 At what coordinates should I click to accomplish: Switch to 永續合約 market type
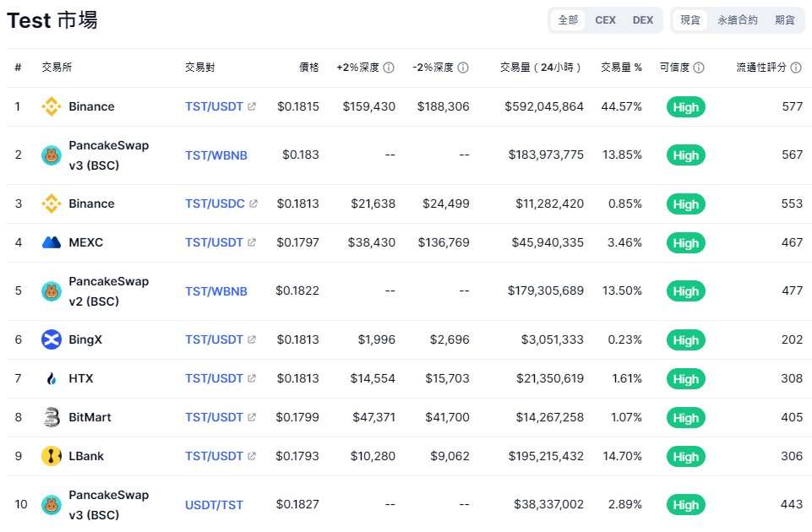[738, 20]
